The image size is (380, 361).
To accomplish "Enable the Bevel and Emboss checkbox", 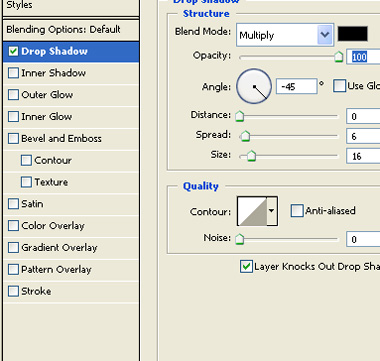I will (x=13, y=138).
